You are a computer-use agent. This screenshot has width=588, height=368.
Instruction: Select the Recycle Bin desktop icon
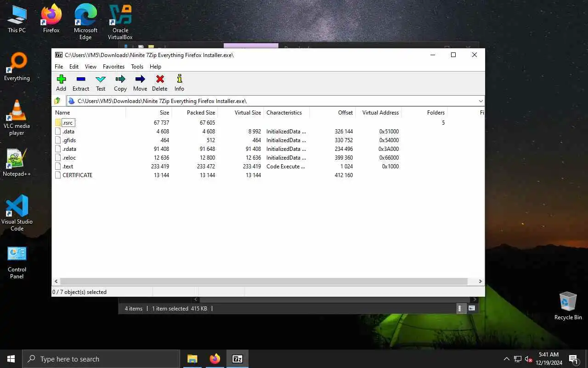click(x=568, y=305)
